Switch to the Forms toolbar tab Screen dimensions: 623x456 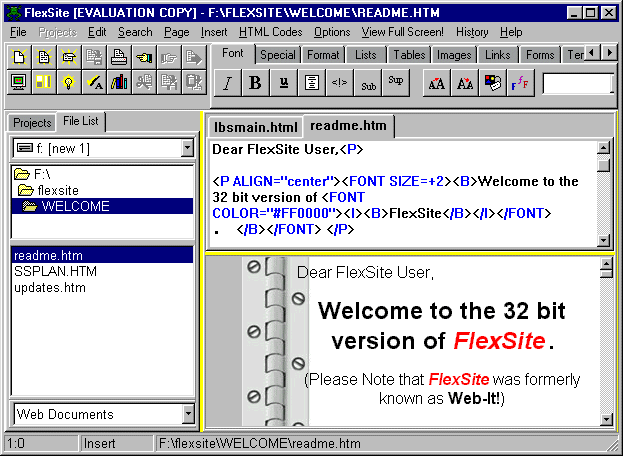[540, 55]
